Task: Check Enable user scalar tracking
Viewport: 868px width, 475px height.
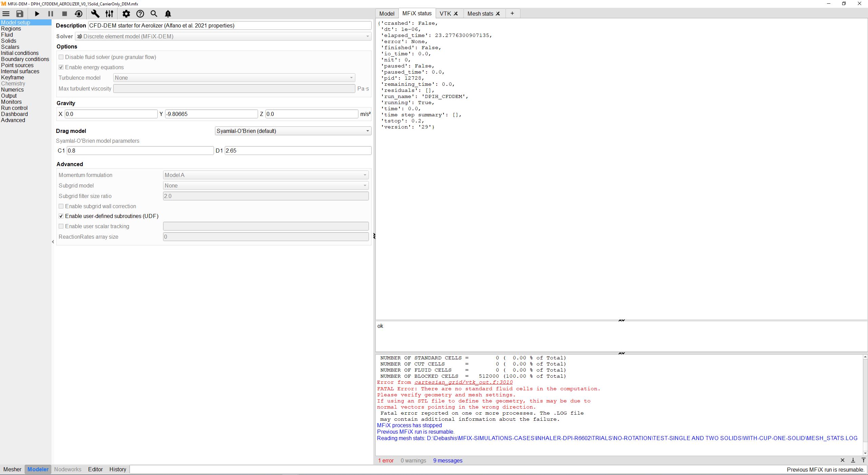Action: (x=61, y=226)
